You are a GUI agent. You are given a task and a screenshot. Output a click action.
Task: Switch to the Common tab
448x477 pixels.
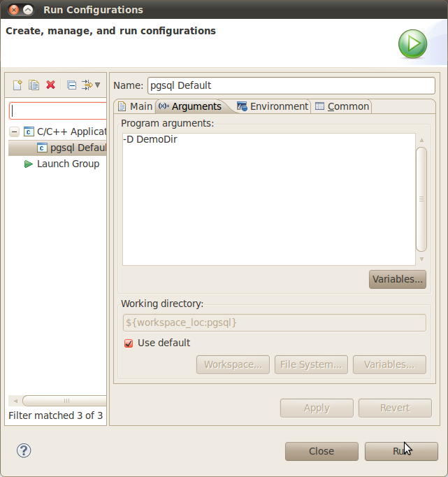[x=342, y=106]
